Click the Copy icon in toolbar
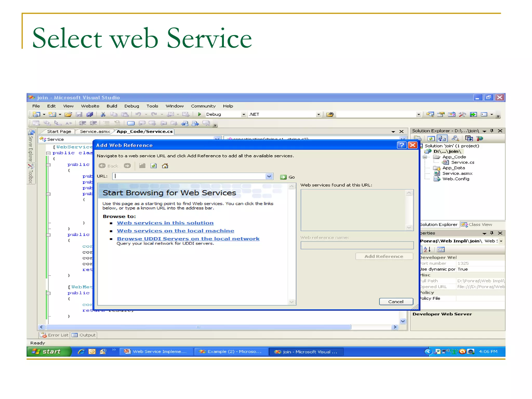Viewport: 532px width, 399px height. [x=114, y=114]
